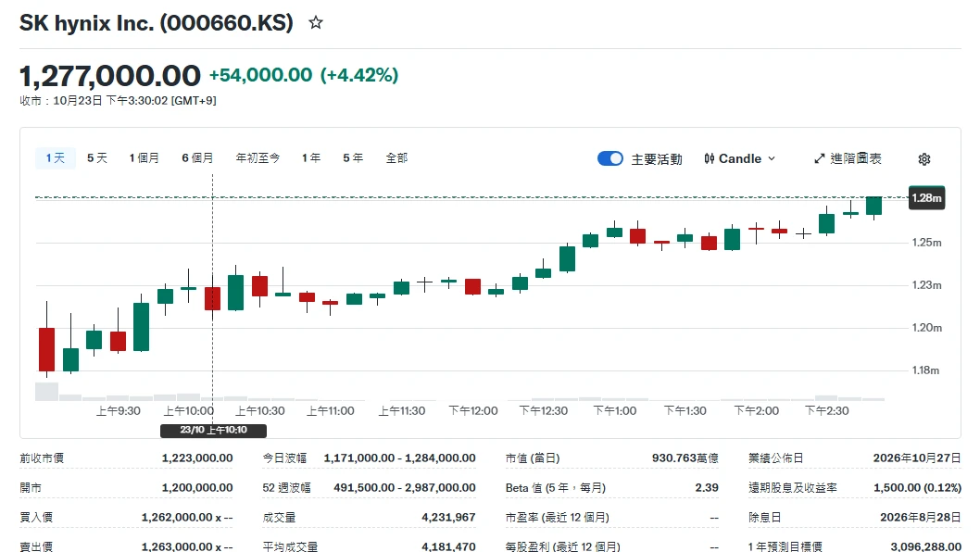Click the first red candle at market open

coord(47,349)
